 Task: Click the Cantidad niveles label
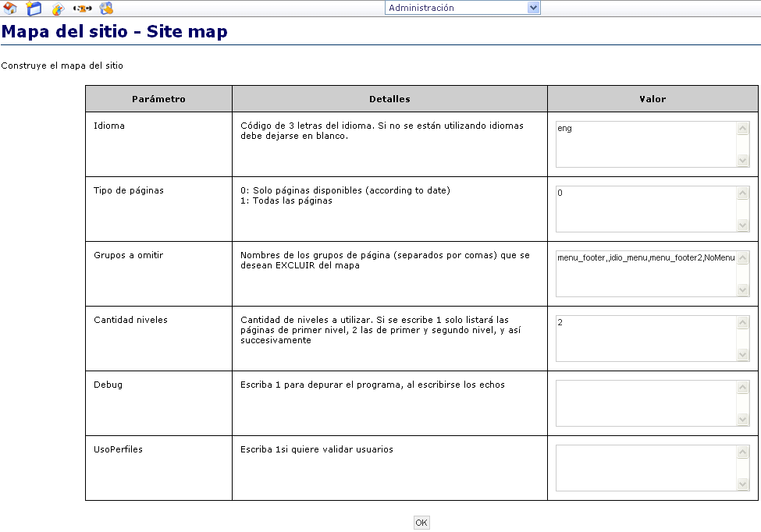tap(130, 320)
